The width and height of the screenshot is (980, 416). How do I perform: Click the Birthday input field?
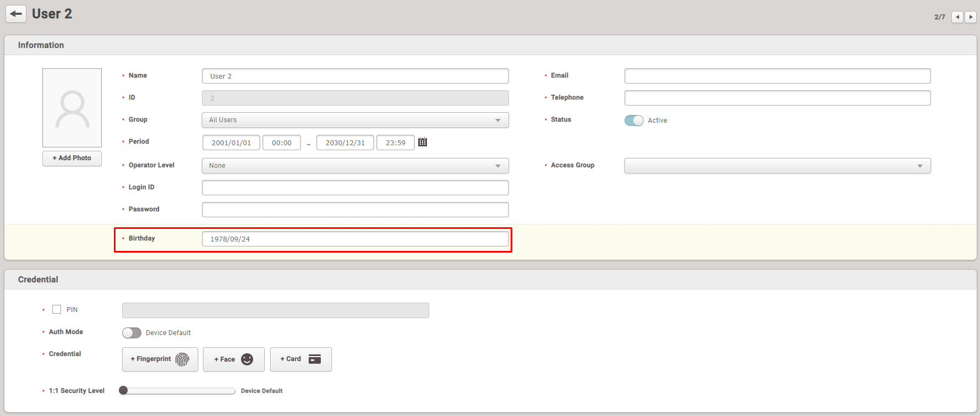[355, 239]
